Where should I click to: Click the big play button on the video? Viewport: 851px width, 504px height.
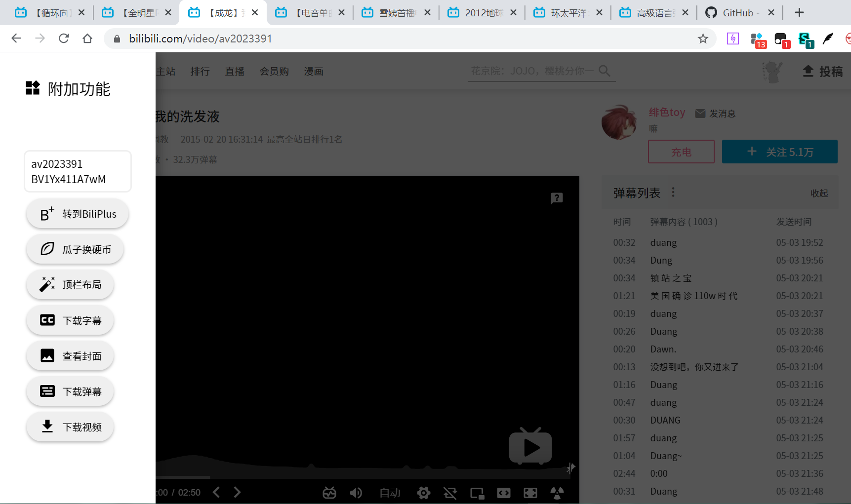530,447
